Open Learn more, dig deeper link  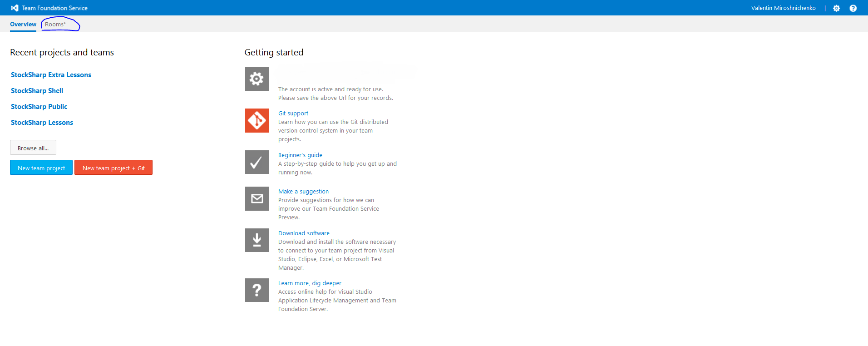[310, 283]
